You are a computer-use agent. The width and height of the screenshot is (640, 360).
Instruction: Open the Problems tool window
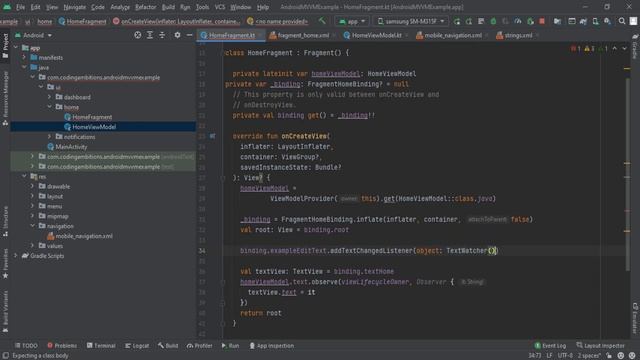click(x=62, y=346)
